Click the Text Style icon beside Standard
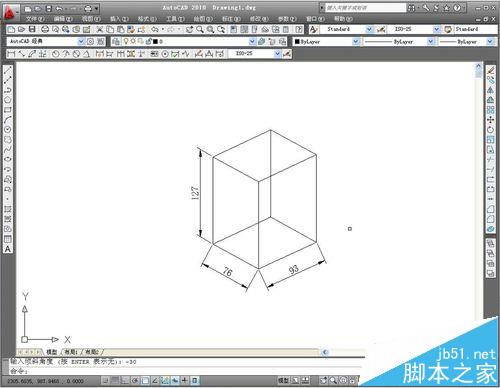This screenshot has height=388, width=500. (313, 30)
